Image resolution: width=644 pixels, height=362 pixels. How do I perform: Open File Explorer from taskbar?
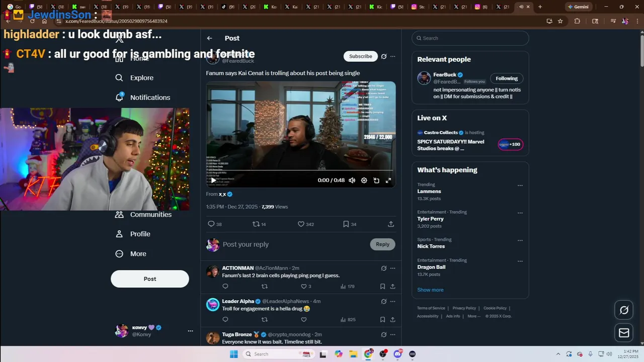353,354
